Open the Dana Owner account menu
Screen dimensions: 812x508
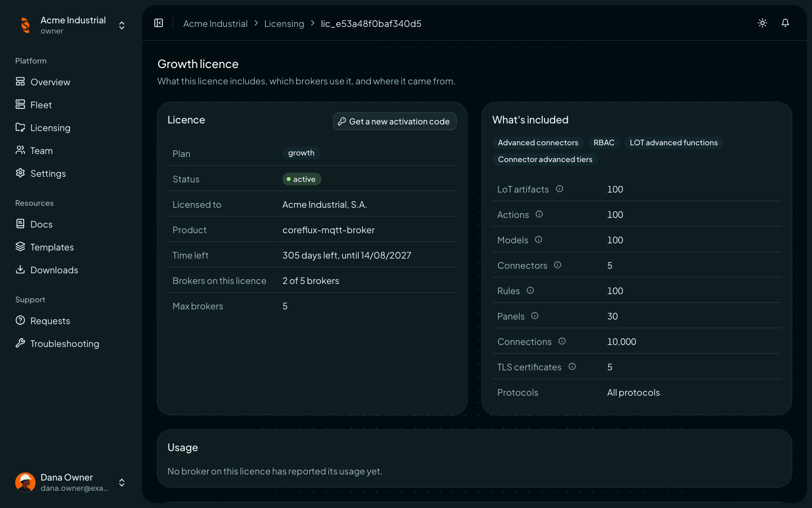[x=71, y=482]
